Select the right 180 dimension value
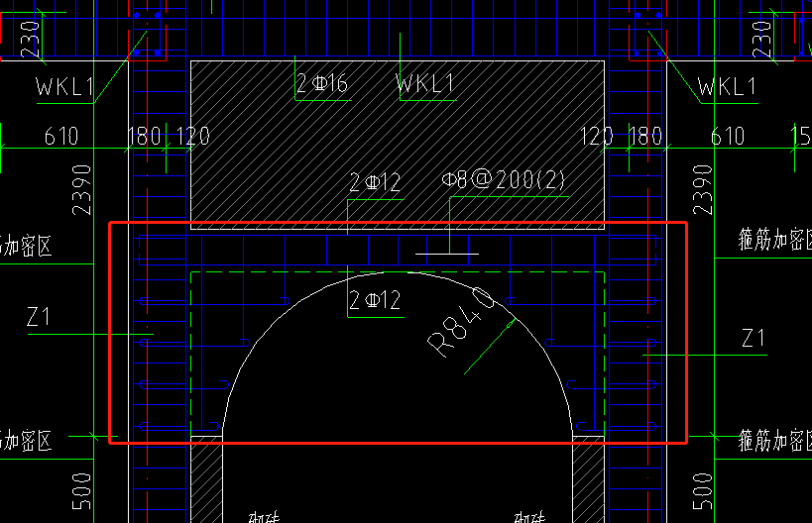 pos(645,136)
